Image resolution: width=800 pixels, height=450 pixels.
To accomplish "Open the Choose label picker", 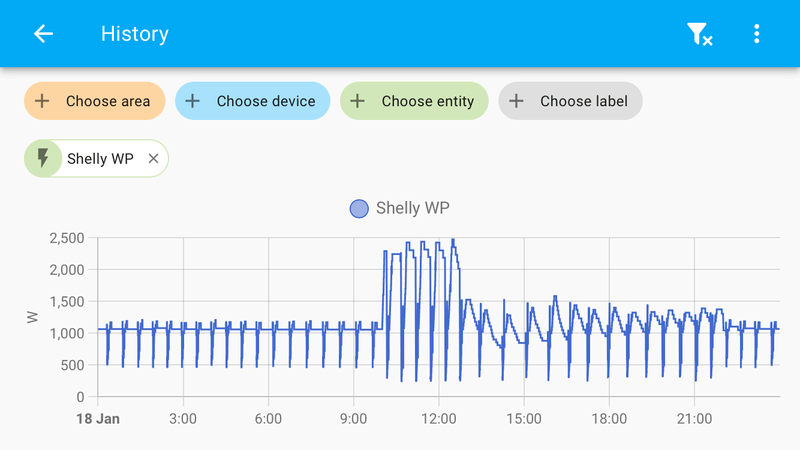I will click(x=583, y=101).
